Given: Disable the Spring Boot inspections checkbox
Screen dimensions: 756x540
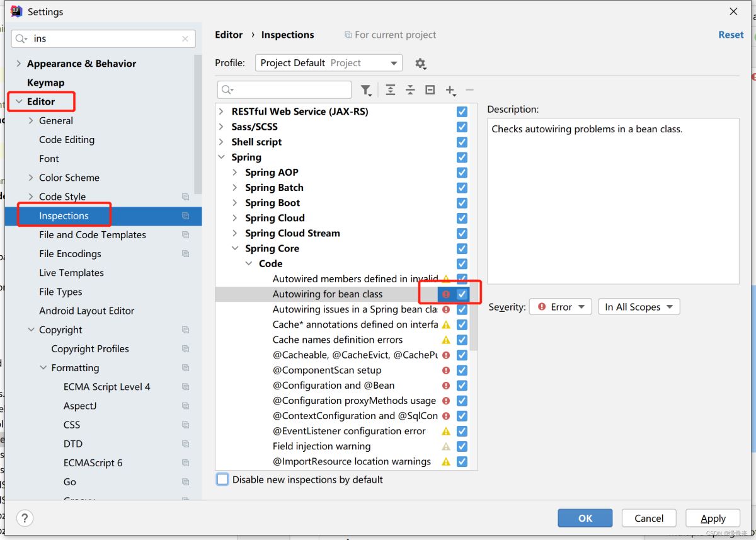Looking at the screenshot, I should tap(462, 203).
